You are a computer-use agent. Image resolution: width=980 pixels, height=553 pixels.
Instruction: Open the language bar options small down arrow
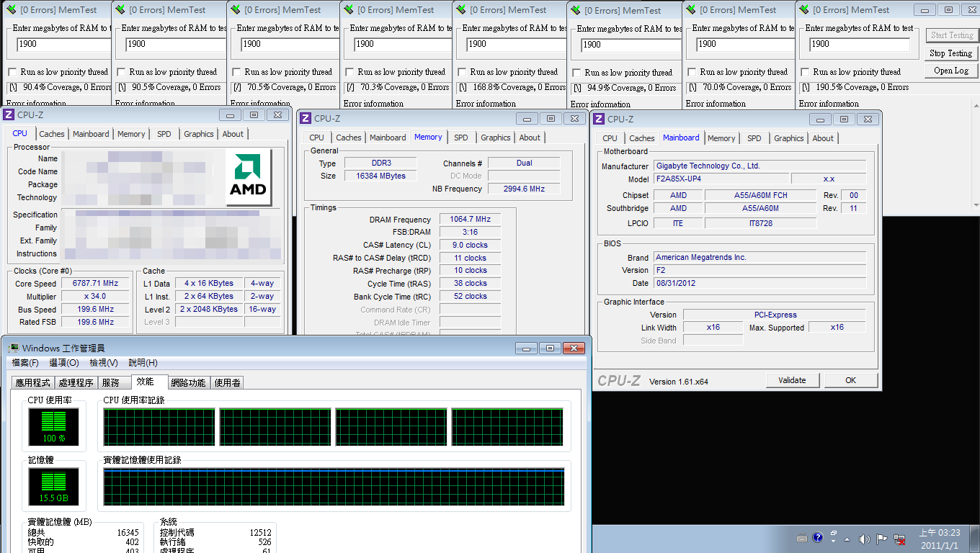(834, 542)
